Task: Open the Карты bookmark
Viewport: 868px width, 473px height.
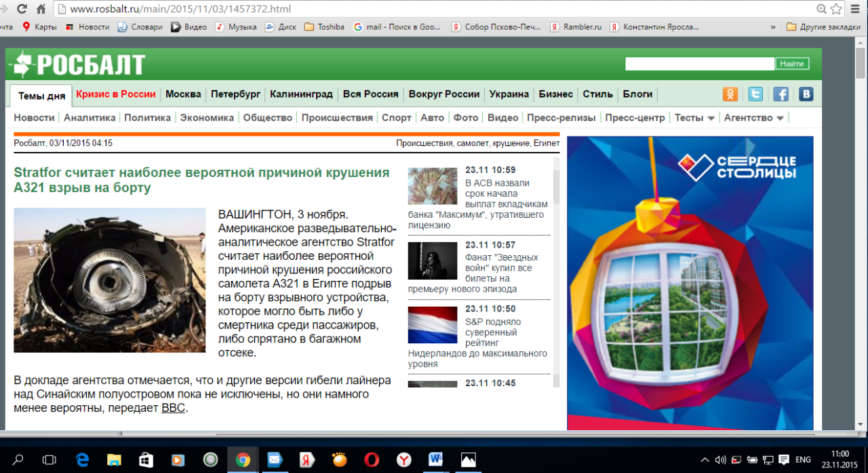Action: (39, 27)
